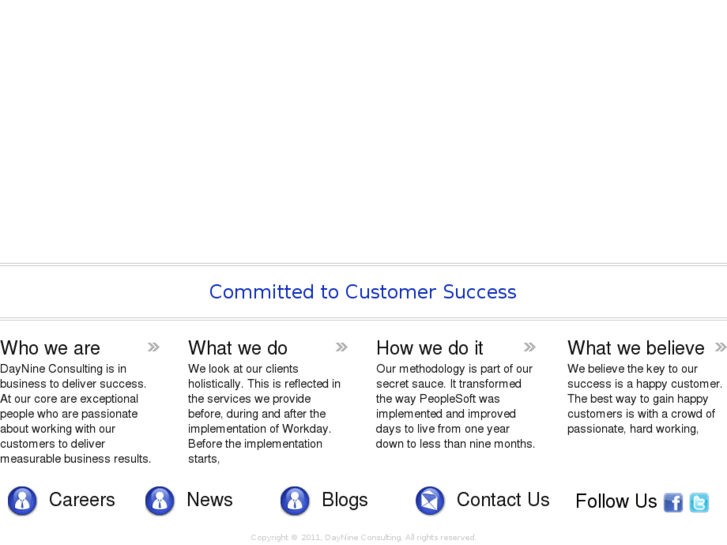Open the Twitter bird icon
727x545 pixels.
(699, 502)
